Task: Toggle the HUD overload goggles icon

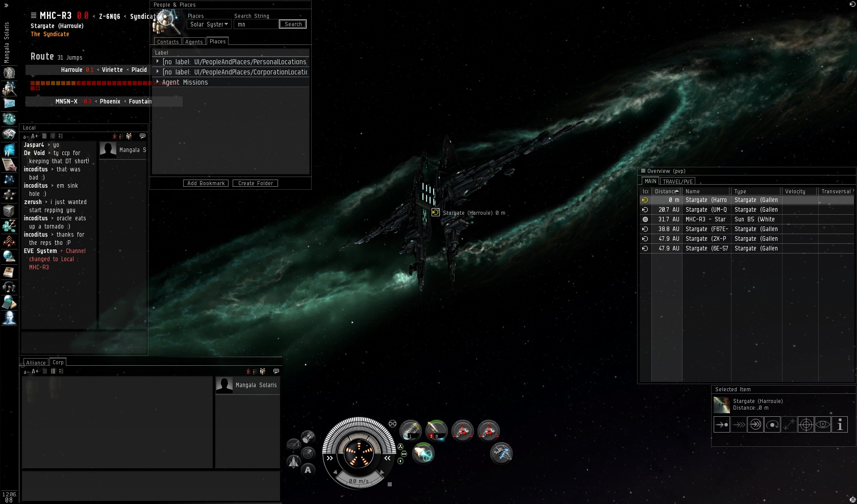Action: [x=392, y=423]
